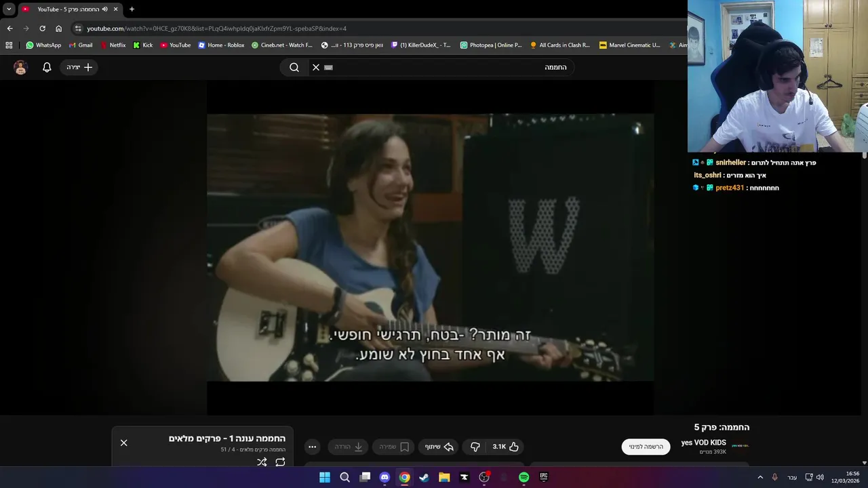868x488 pixels.
Task: Click the dislike thumbs-down button
Action: click(x=475, y=447)
